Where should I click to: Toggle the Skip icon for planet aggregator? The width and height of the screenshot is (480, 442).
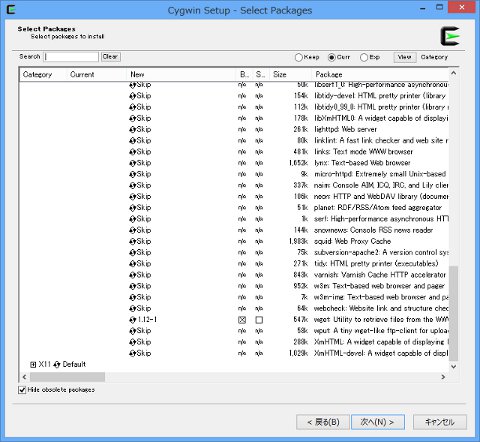click(133, 208)
